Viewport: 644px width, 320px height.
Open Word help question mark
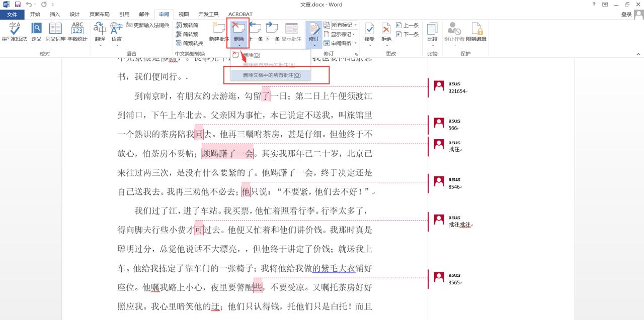[x=594, y=5]
